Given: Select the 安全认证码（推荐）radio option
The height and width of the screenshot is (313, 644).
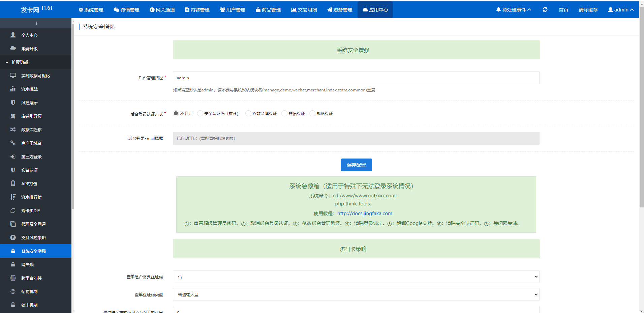Looking at the screenshot, I should pos(200,113).
